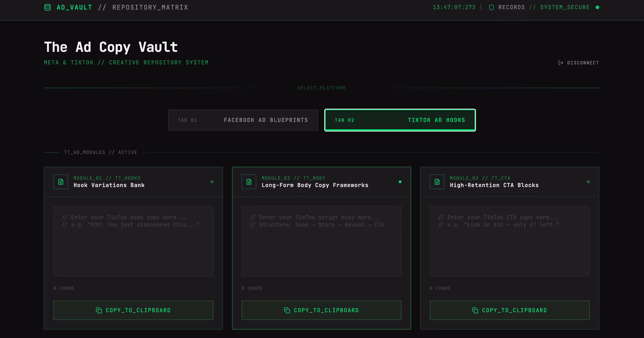This screenshot has height=338, width=644.
Task: Click the copy icon in the Hook Variations button
Action: (99, 310)
